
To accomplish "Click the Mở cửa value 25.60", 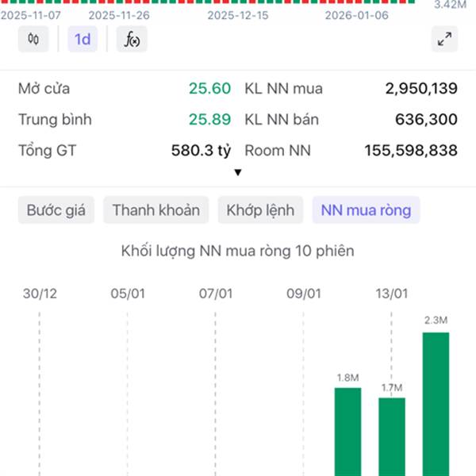I will click(209, 89).
